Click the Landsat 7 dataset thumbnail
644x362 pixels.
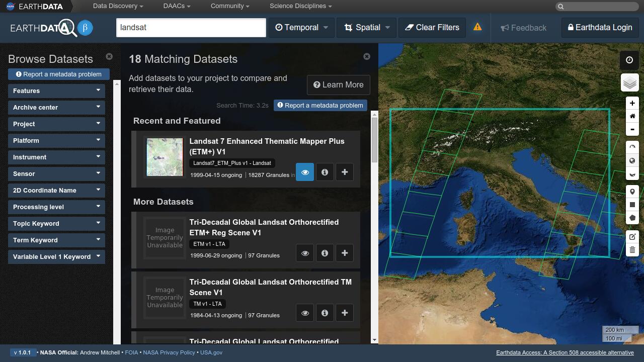(165, 157)
